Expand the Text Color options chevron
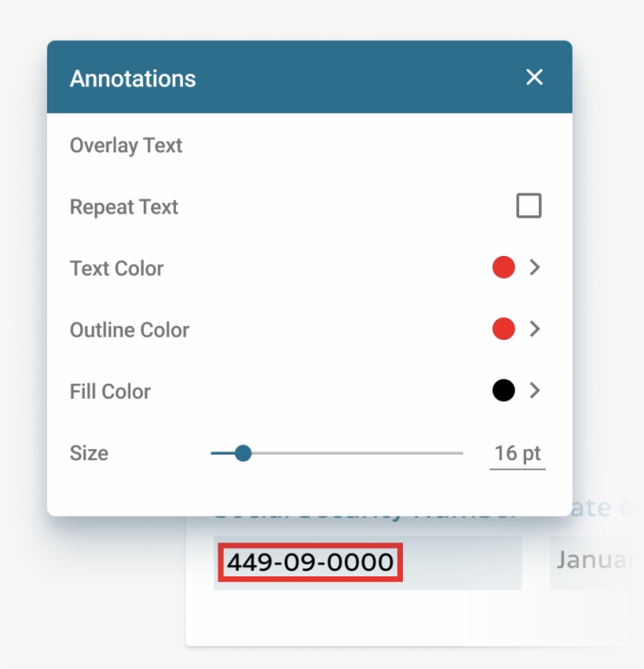The width and height of the screenshot is (644, 669). (x=536, y=268)
